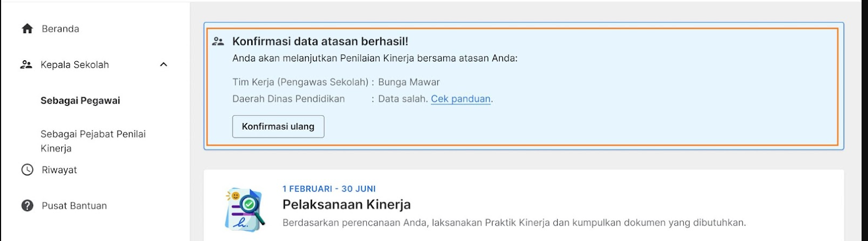Select Sebagai Pejabat Penilai Kinerja submenu
Screen dimensions: 868x241
(x=93, y=141)
